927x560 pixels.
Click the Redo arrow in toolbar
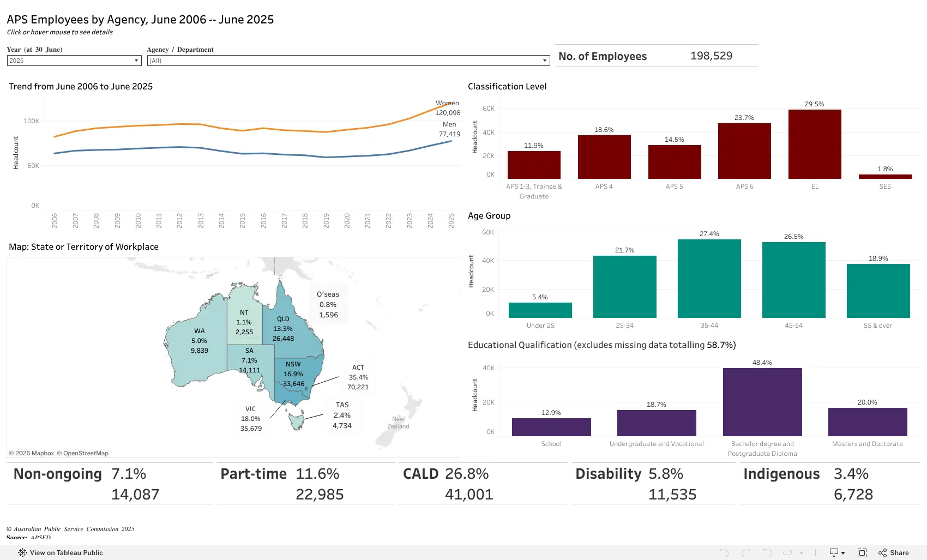coord(746,553)
